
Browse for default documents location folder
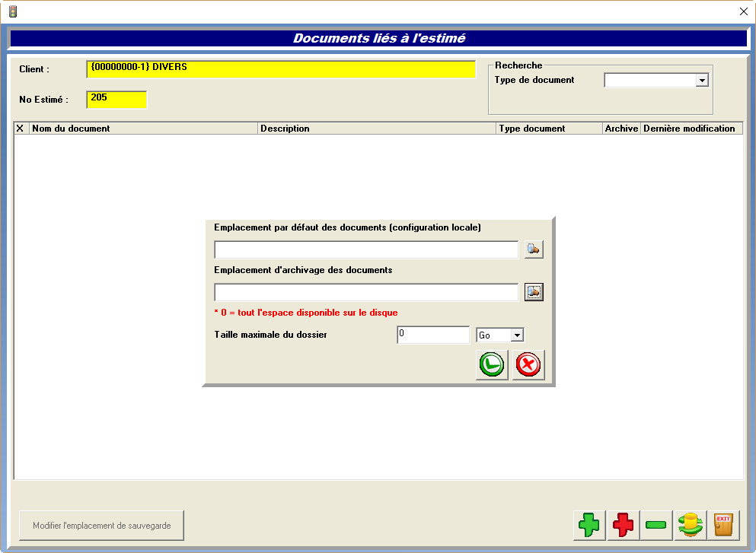click(x=534, y=249)
